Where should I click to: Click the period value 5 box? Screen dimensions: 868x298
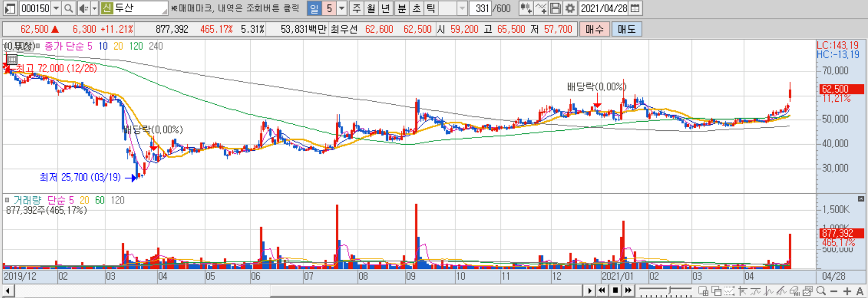click(329, 8)
